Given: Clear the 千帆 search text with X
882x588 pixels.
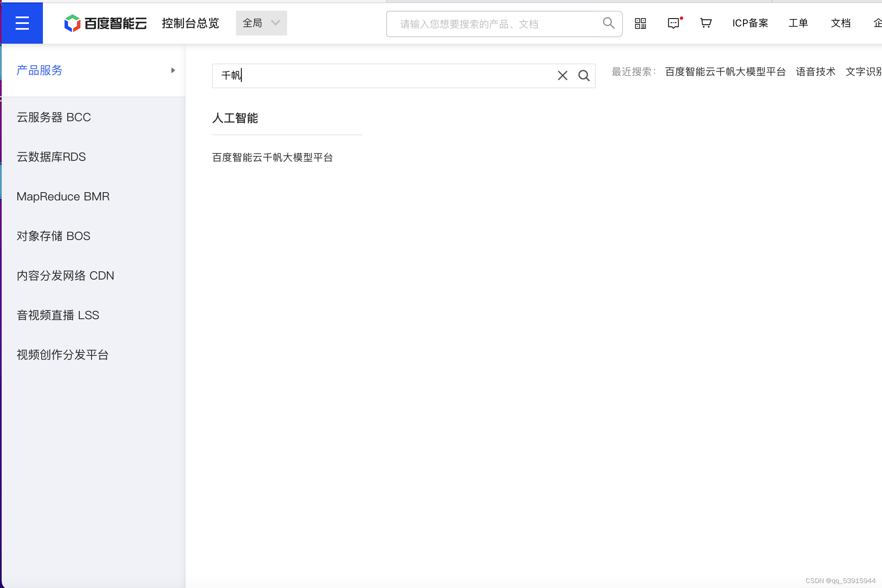Looking at the screenshot, I should click(x=563, y=75).
